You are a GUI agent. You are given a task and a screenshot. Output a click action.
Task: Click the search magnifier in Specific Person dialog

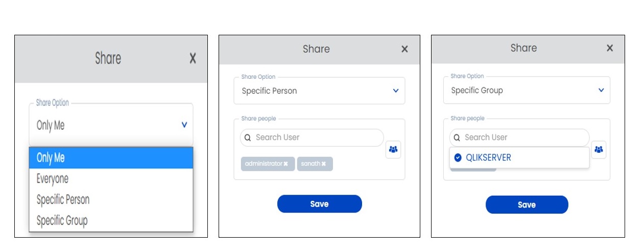pos(248,138)
